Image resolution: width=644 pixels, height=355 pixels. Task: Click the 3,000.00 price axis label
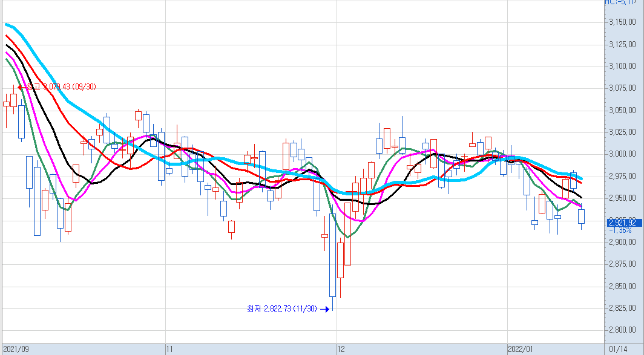click(x=622, y=154)
